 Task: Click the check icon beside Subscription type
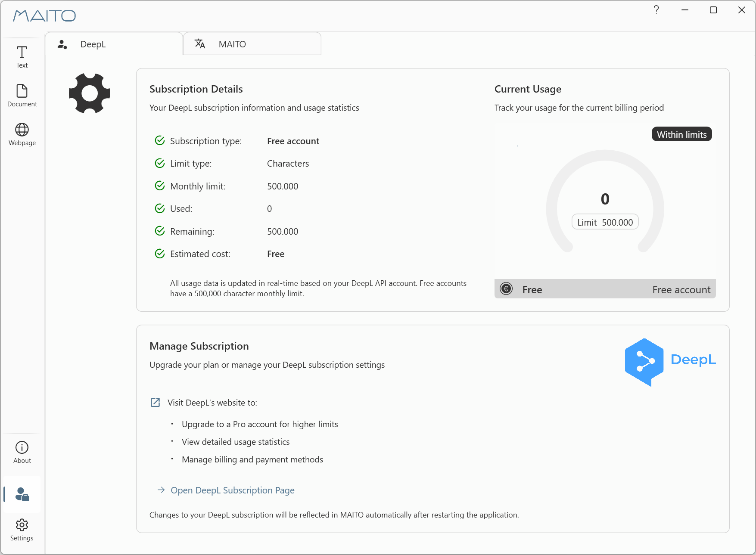click(160, 140)
